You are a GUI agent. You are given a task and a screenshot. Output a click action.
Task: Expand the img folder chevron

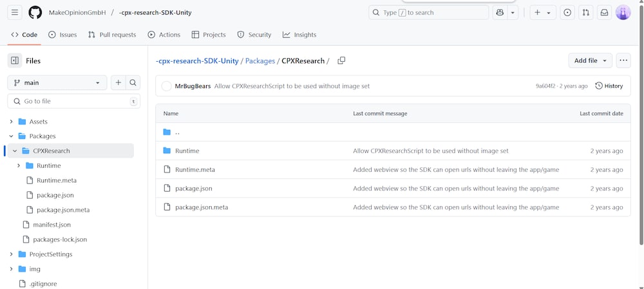(11, 269)
